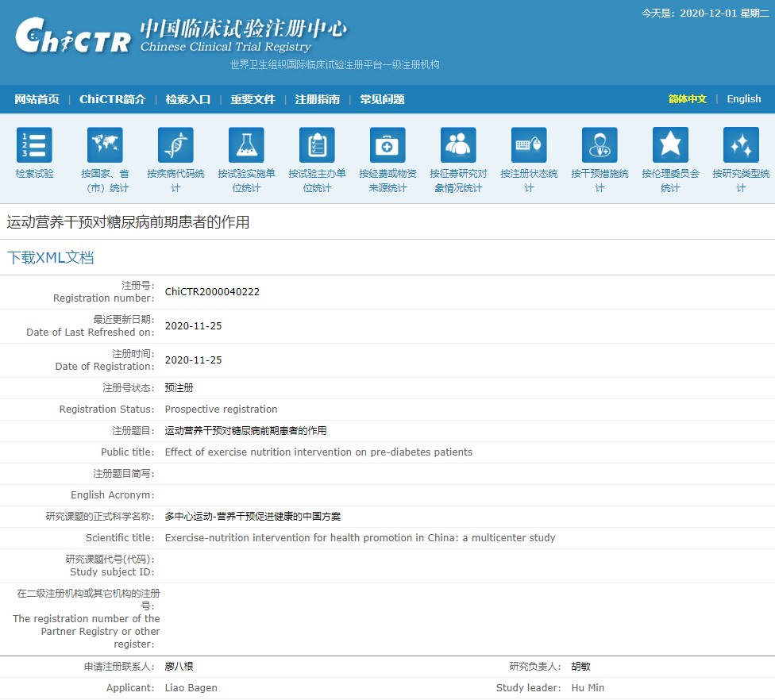This screenshot has width=775, height=700.
Task: Open the flask implementing institution statistics icon
Action: [x=246, y=145]
